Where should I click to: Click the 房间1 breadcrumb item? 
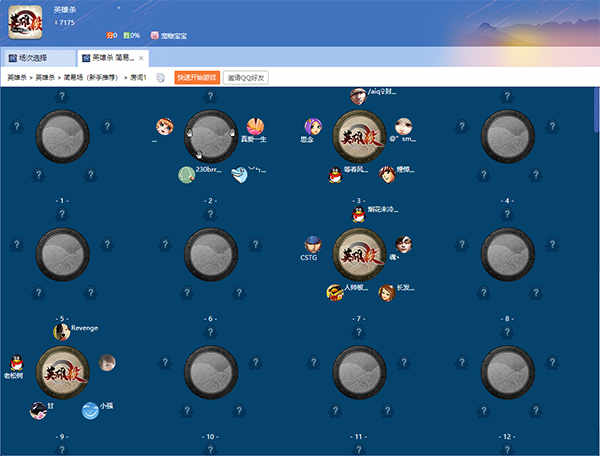(x=138, y=78)
